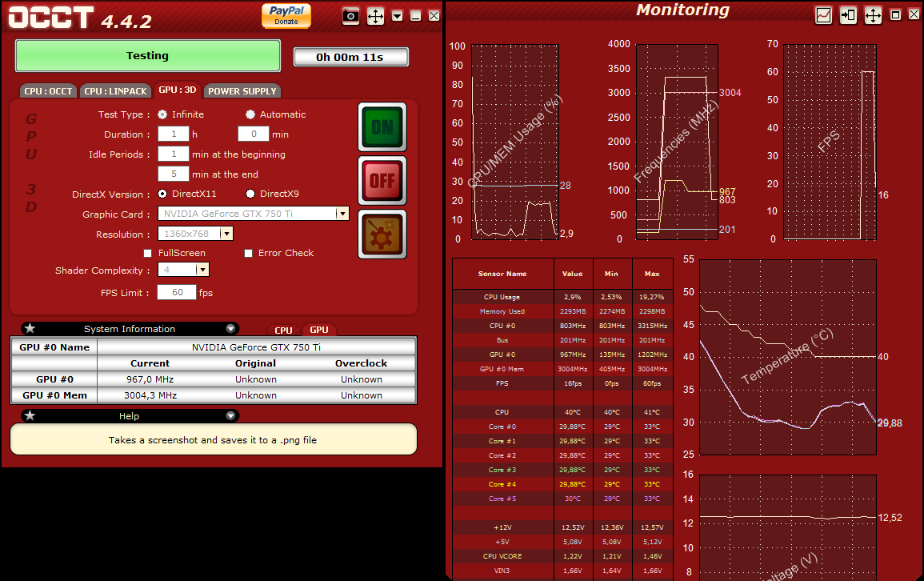Viewport: 924px width, 581px height.
Task: Close the OCCT main window
Action: 434,16
